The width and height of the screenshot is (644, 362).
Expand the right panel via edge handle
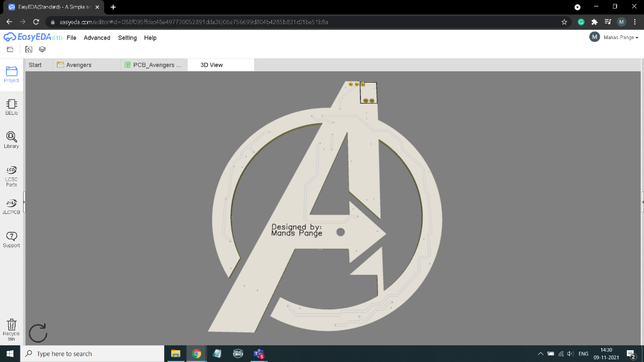pyautogui.click(x=642, y=202)
